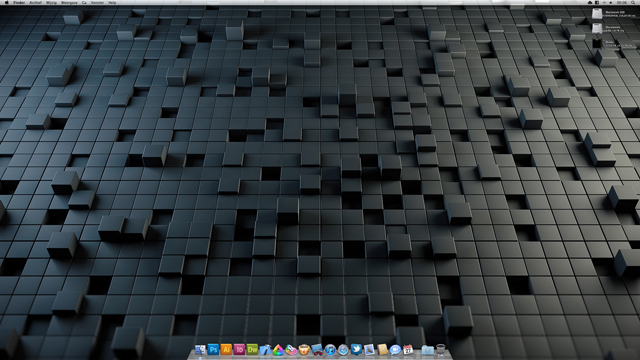This screenshot has width=640, height=360.
Task: Open Xcode in the Dock
Action: [265, 349]
